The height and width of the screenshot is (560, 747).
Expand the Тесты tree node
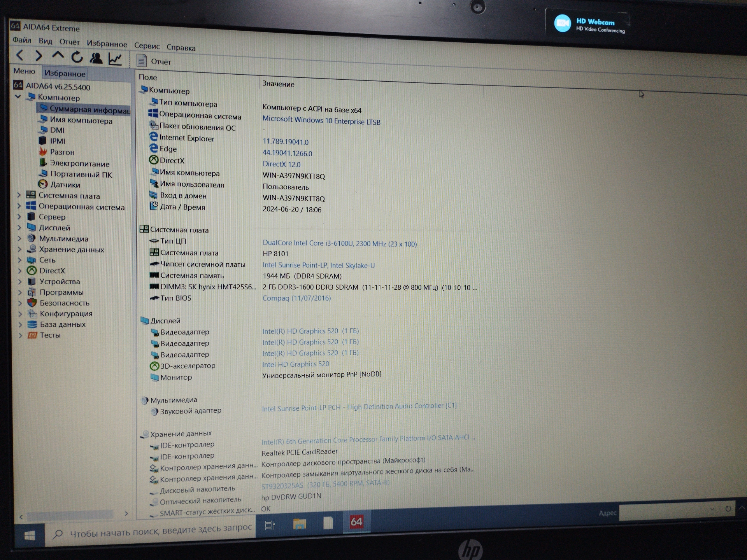[x=20, y=335]
